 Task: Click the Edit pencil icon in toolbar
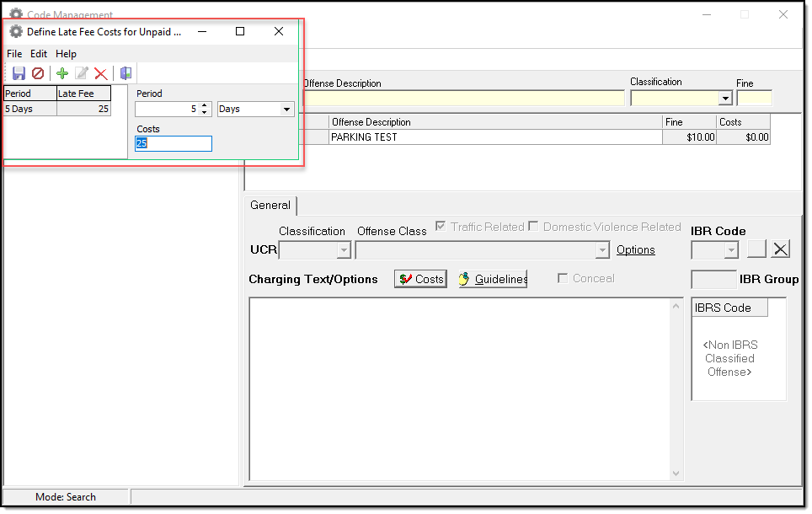point(82,73)
